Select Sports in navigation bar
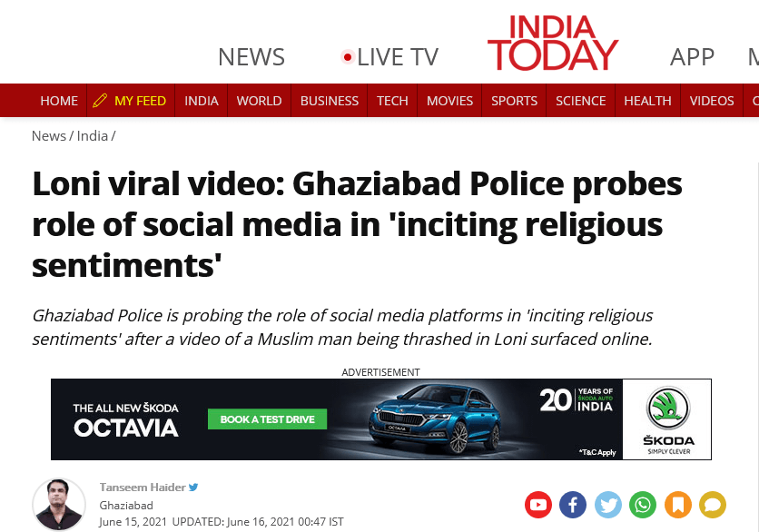The width and height of the screenshot is (759, 532). pyautogui.click(x=514, y=101)
